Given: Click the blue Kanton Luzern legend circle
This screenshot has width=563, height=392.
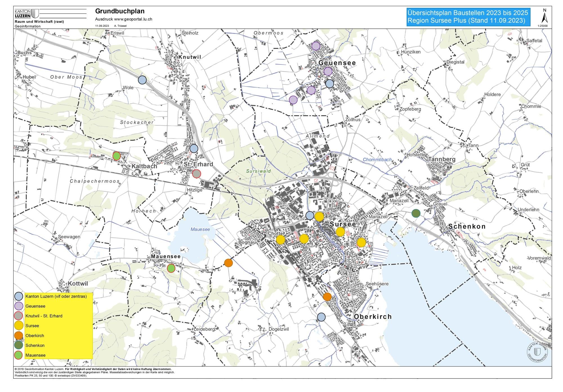Looking at the screenshot, I should (x=19, y=296).
